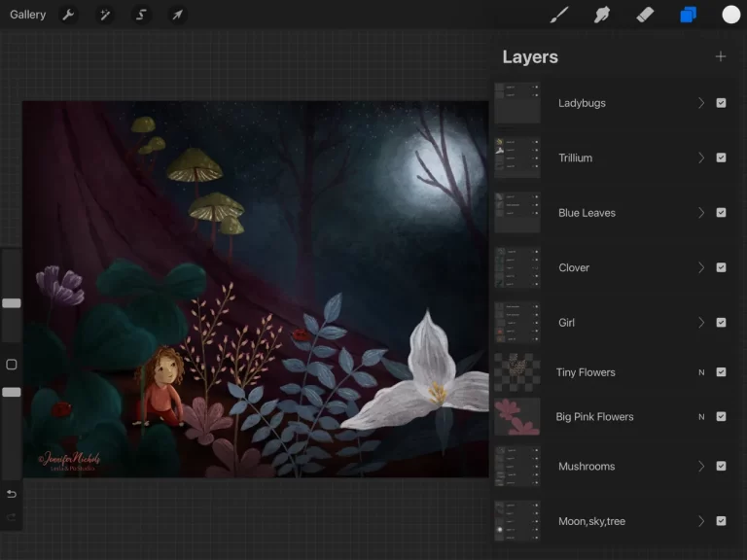Viewport: 747px width, 560px height.
Task: Tap the undo arrow in the sidebar
Action: click(x=12, y=494)
